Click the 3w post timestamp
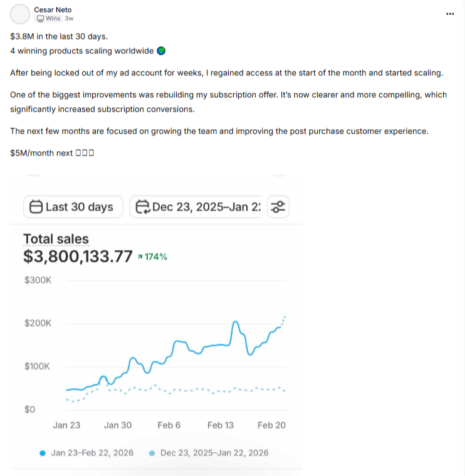The height and width of the screenshot is (476, 465). tap(69, 19)
